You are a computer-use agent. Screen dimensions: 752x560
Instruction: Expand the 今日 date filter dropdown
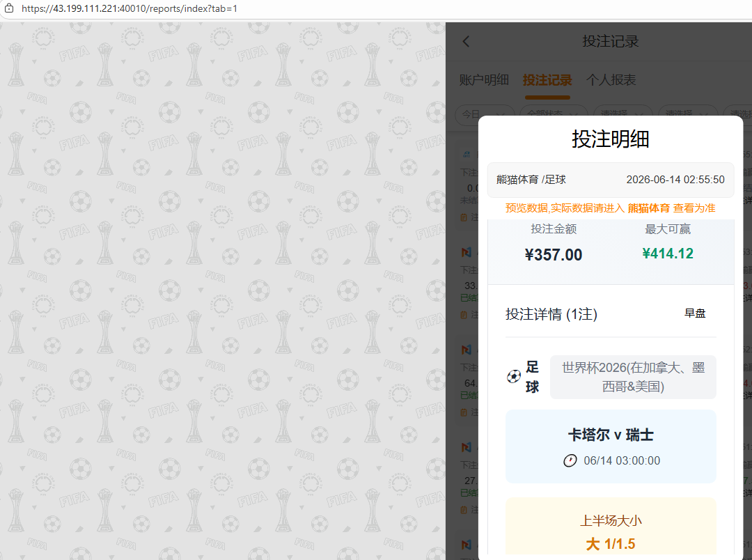click(x=485, y=114)
